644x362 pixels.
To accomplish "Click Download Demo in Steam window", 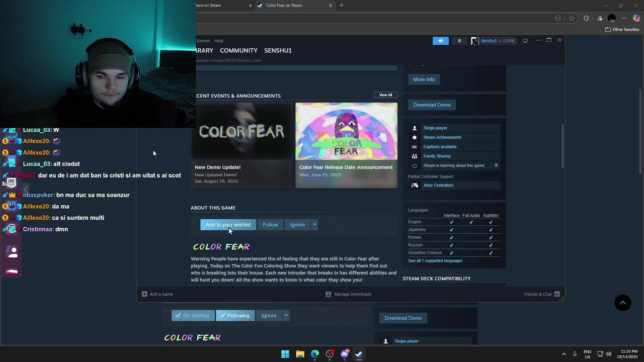I will coord(432,105).
